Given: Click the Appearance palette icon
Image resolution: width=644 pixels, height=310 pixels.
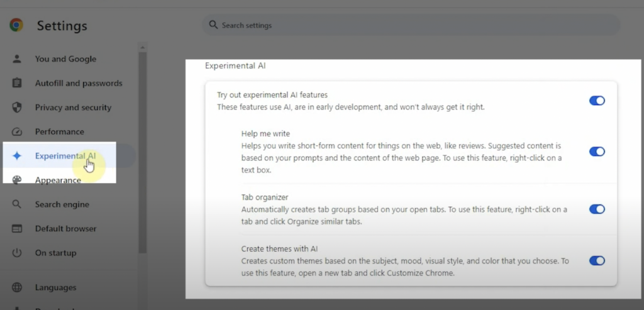Looking at the screenshot, I should (17, 180).
